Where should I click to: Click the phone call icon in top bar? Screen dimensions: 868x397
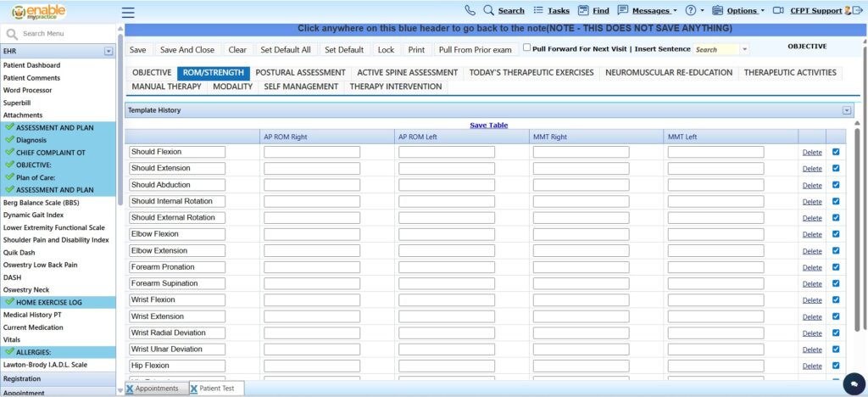[470, 10]
